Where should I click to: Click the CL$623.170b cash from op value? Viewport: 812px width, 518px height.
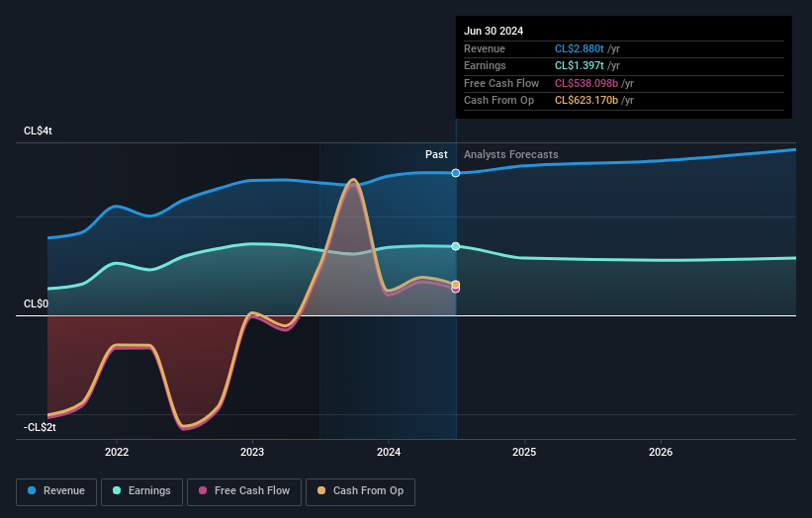click(586, 101)
